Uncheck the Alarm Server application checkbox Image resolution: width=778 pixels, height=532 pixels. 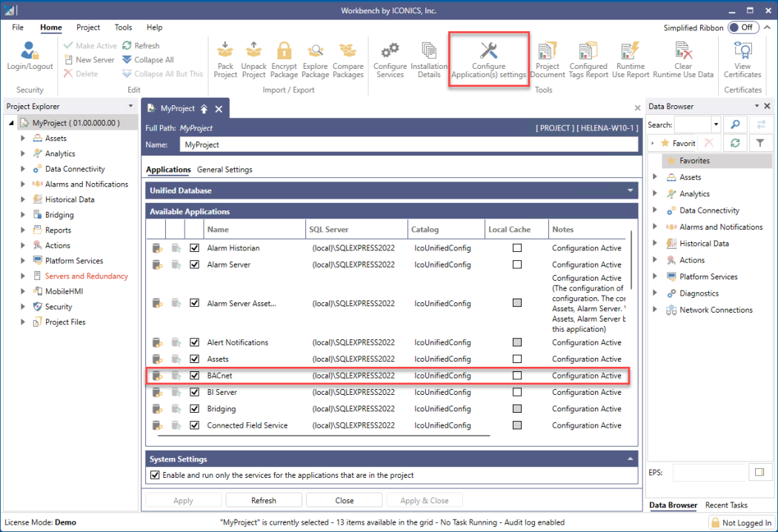(194, 265)
